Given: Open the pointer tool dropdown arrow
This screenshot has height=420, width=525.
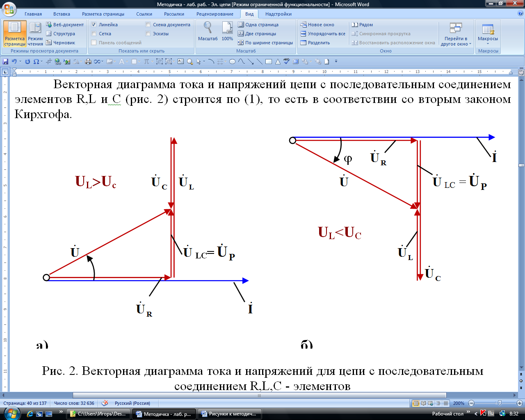Looking at the screenshot, I should point(204,62).
